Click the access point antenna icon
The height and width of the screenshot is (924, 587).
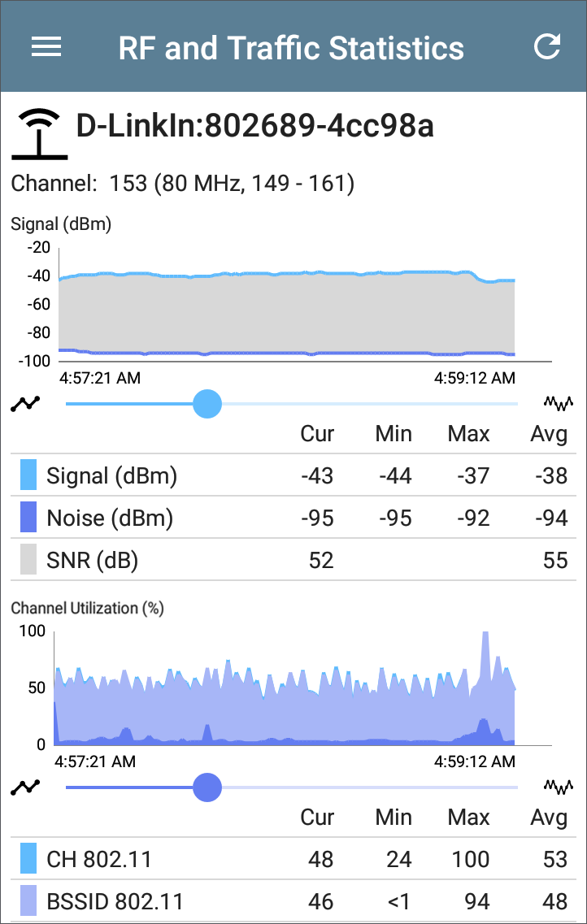tap(40, 134)
